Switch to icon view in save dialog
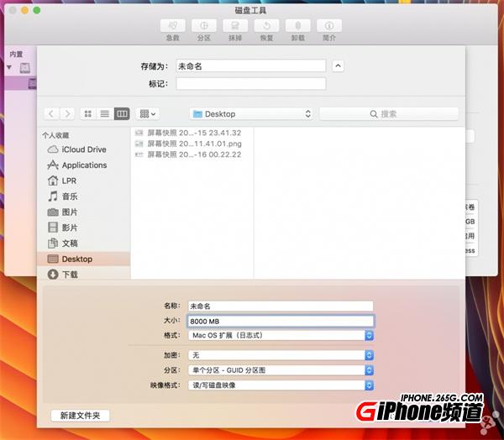504x440 pixels. tap(88, 113)
